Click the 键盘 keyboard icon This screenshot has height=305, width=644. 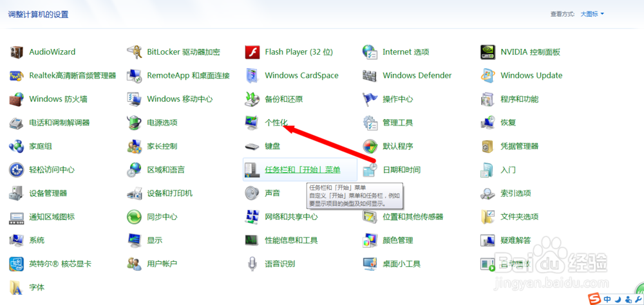(x=252, y=146)
